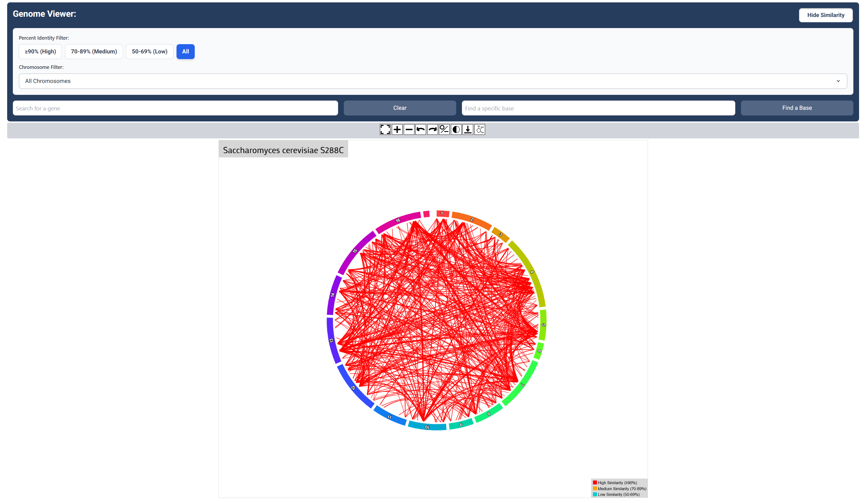
Task: Select the All identity filter option
Action: point(185,51)
